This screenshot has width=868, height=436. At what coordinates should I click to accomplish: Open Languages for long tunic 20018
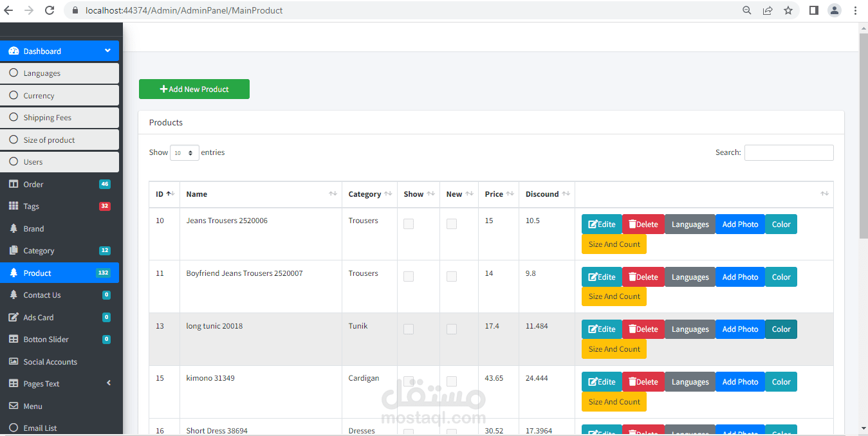pos(690,329)
